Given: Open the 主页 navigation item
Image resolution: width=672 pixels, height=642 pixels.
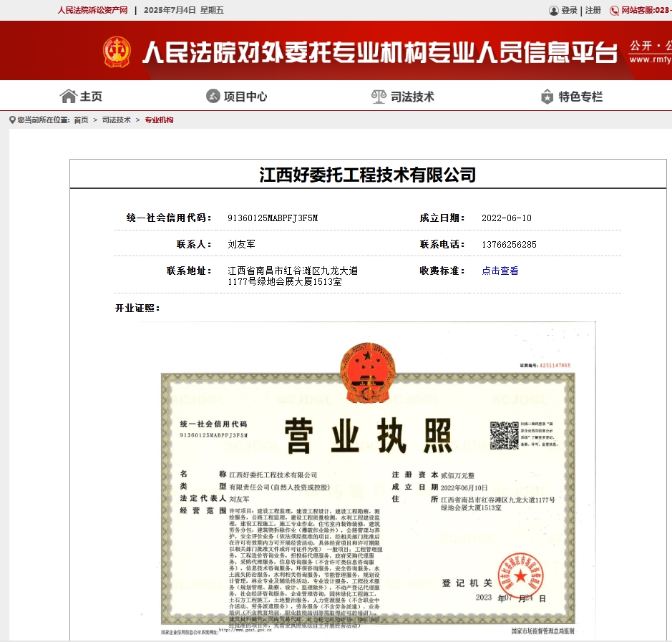Looking at the screenshot, I should pyautogui.click(x=81, y=97).
